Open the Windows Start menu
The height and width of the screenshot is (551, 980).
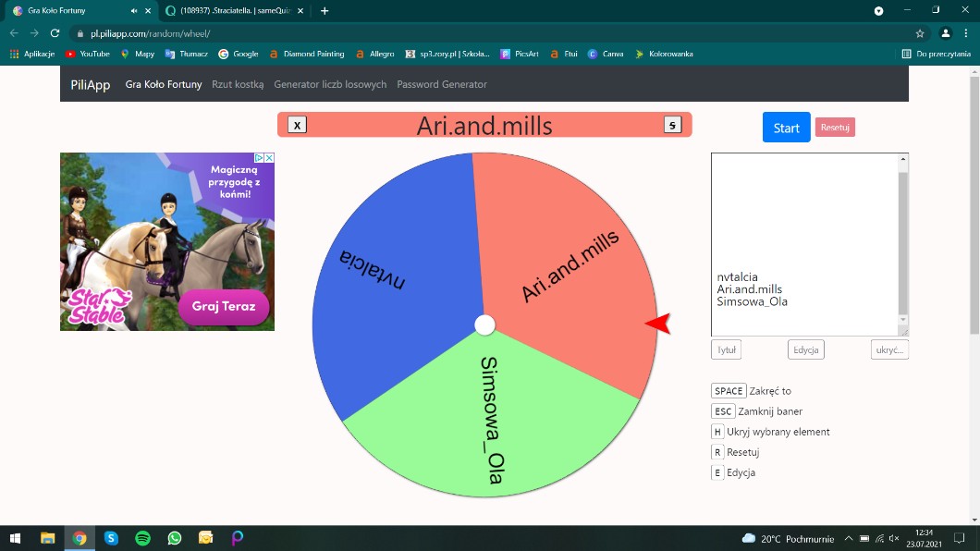[x=16, y=538]
